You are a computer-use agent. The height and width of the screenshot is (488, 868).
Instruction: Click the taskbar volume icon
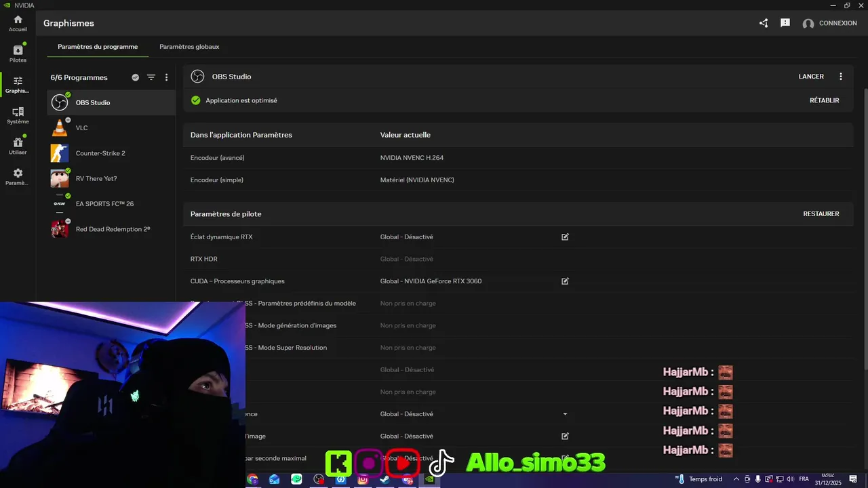791,479
